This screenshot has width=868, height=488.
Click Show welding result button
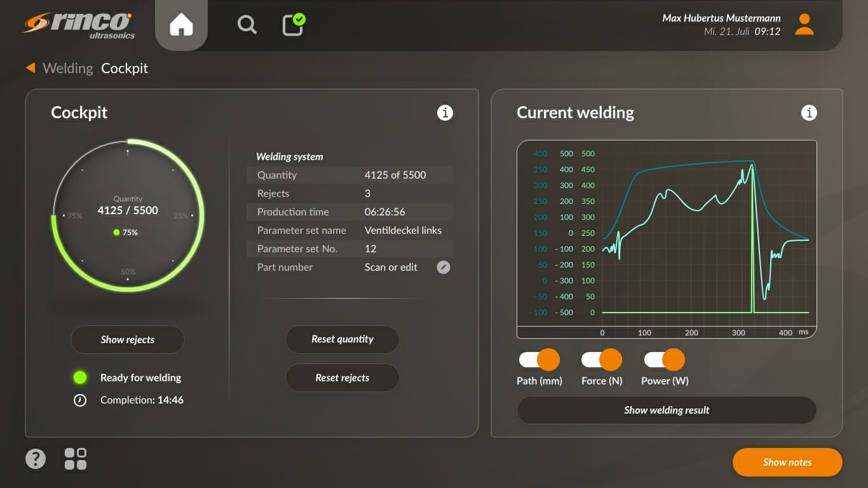666,410
